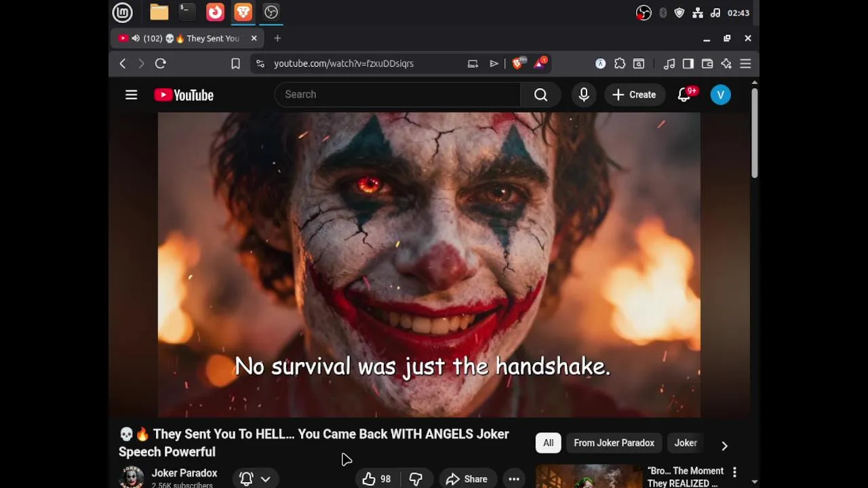Open options for 'Bro… The Moment' video
Screen dimensions: 868x488
734,472
